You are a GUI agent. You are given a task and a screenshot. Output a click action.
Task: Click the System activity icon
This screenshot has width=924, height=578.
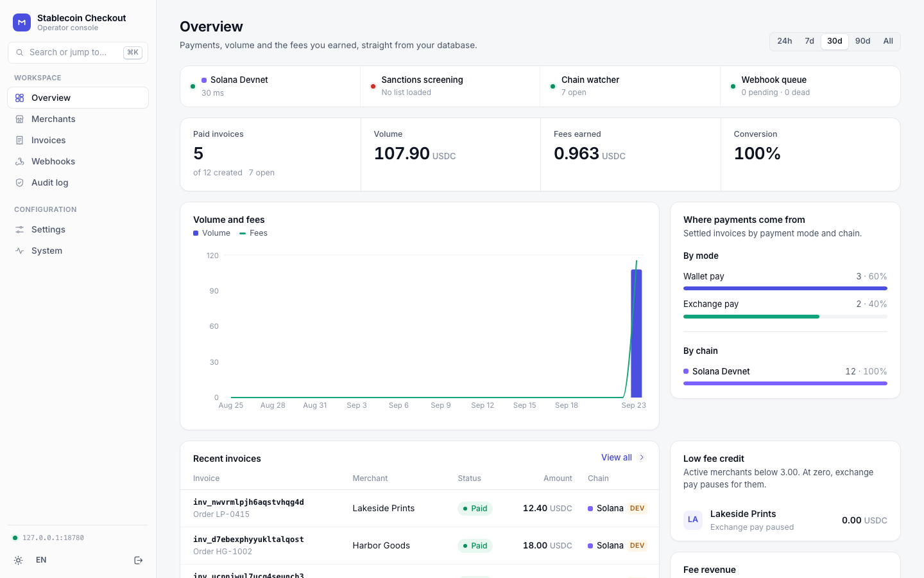point(20,251)
